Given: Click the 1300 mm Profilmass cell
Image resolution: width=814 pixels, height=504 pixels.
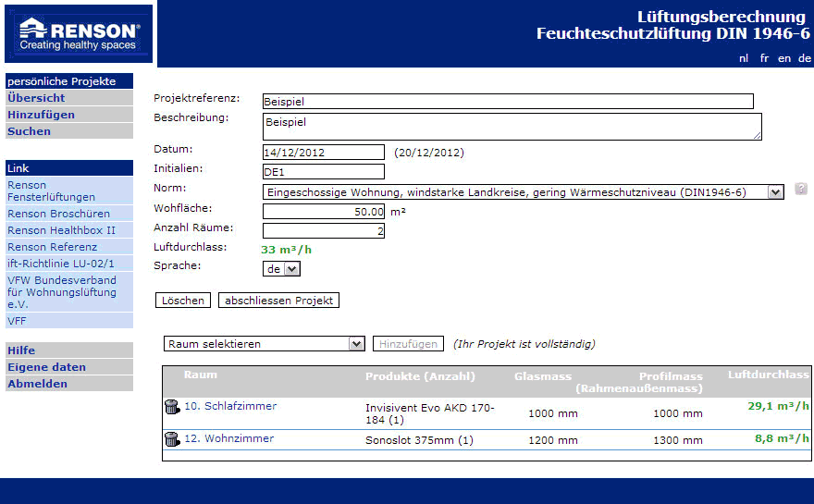Looking at the screenshot, I should pos(677,440).
